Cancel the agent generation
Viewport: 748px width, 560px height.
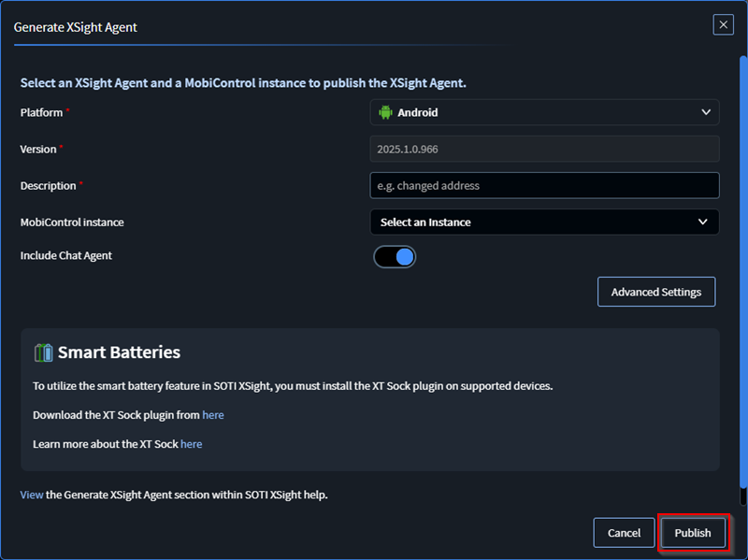tap(624, 533)
